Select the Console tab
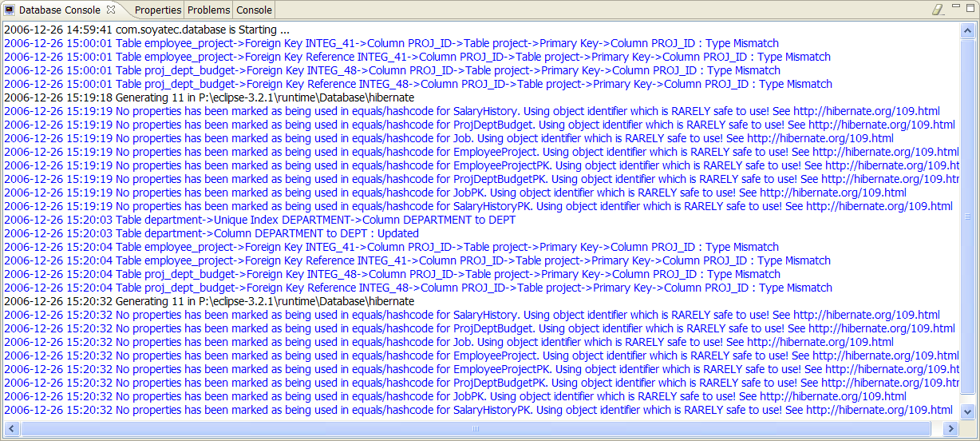980x441 pixels. coord(254,10)
